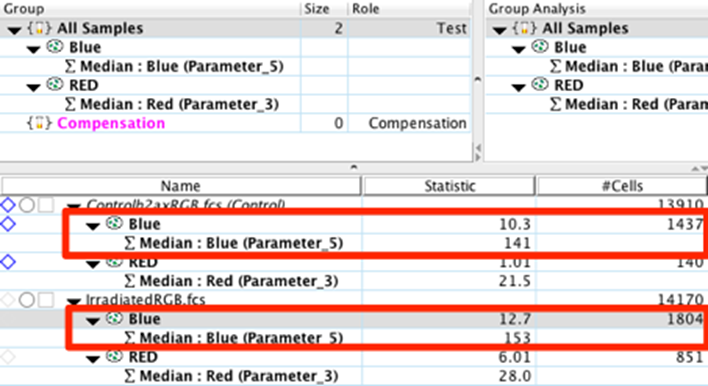Screen dimensions: 708x386
Task: Click the sigma icon of Median Red under Control sample
Action: pos(130,281)
